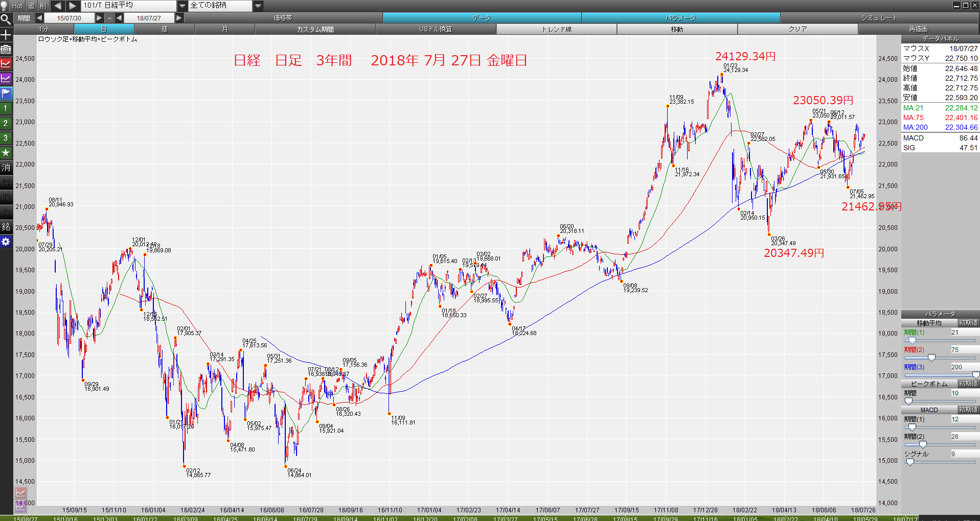Step start date 15/07/30 backward
The height and width of the screenshot is (521, 980).
(39, 18)
